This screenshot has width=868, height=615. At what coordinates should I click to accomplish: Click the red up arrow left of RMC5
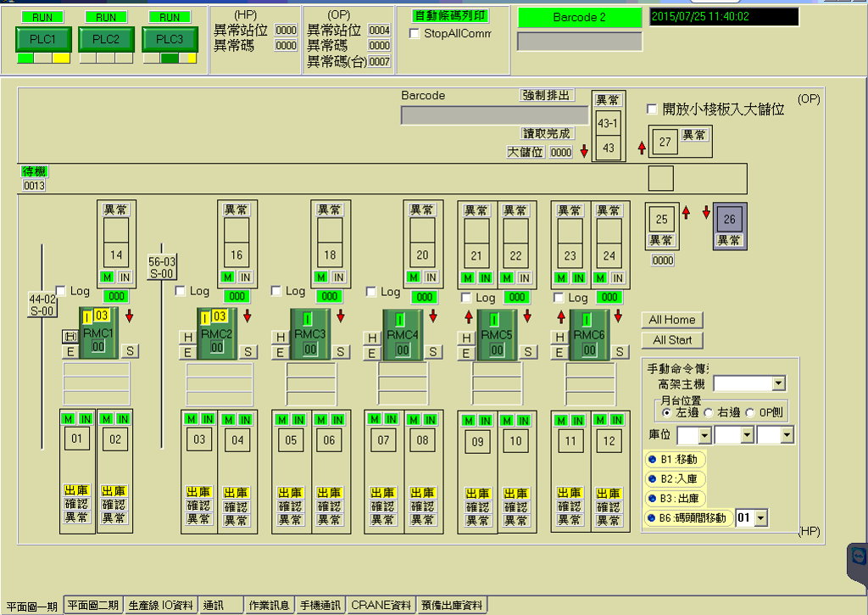tap(466, 316)
